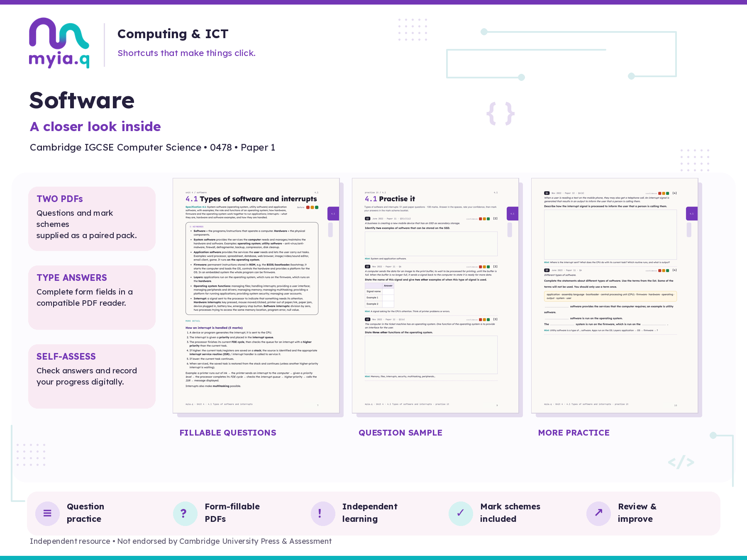Click the Q3 answer box on Question Sample page

[431, 355]
